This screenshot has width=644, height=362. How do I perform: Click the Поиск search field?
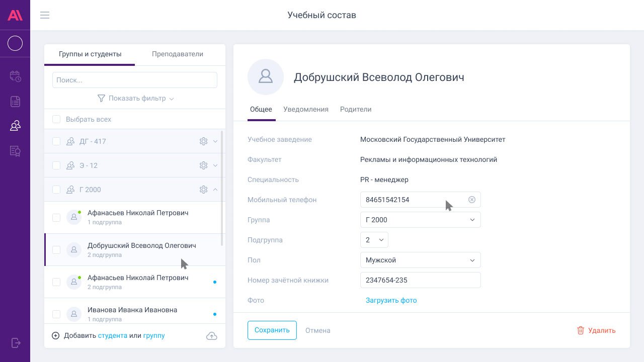click(x=134, y=80)
